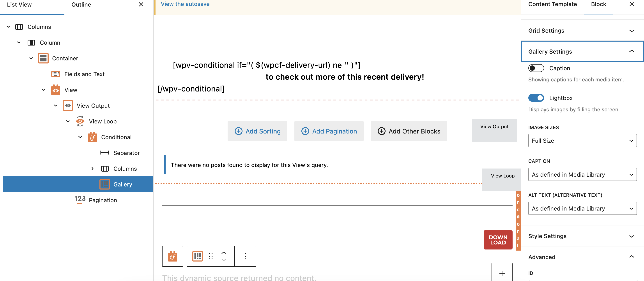This screenshot has width=644, height=281.
Task: Click the Fields and Text keyboard icon
Action: [x=55, y=74]
